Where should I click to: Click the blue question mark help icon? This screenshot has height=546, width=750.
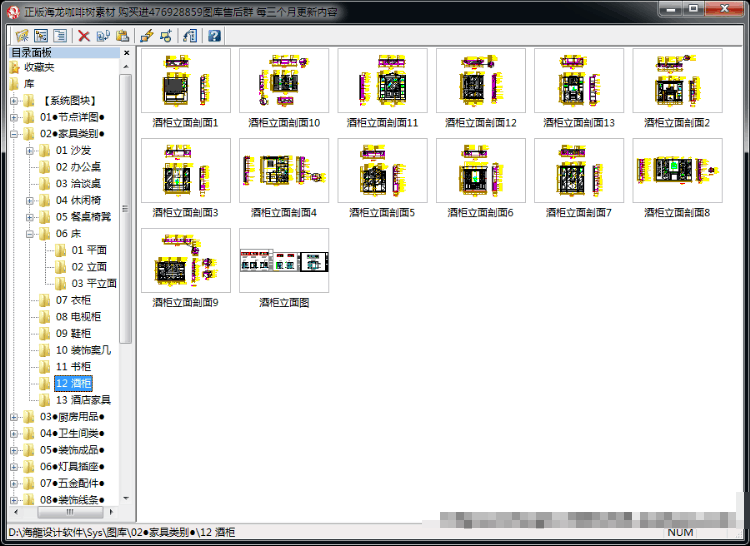(x=214, y=36)
